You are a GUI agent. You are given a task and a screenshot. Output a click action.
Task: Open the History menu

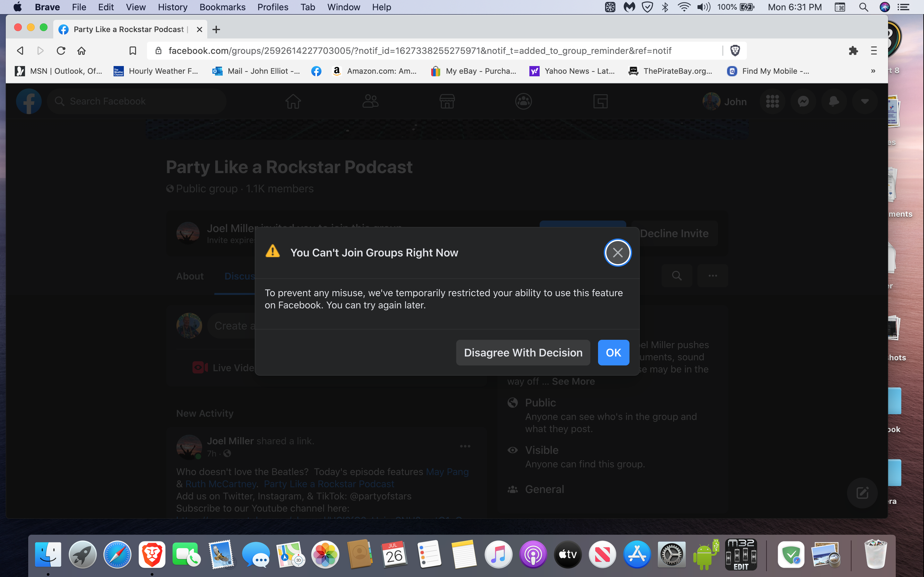pos(172,7)
